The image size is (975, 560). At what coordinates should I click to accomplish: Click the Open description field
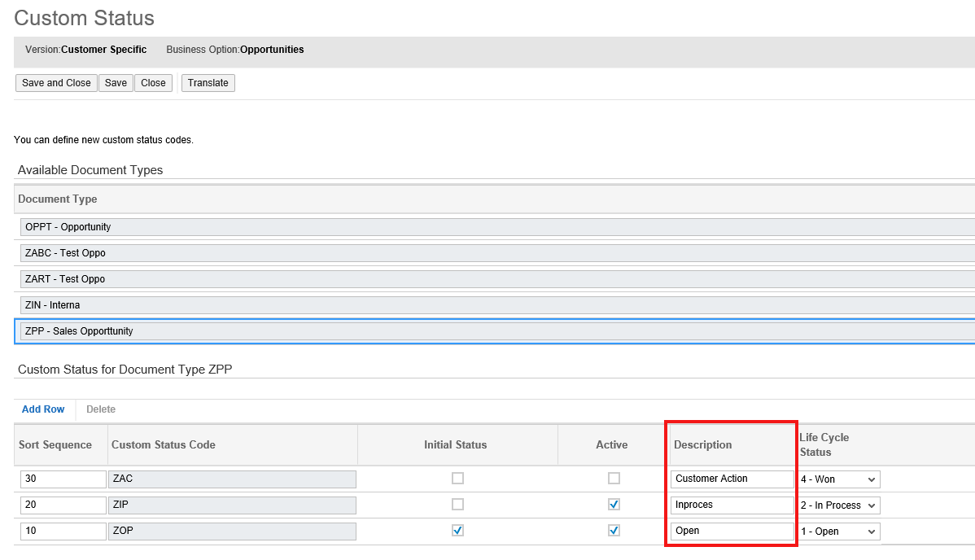tap(732, 532)
